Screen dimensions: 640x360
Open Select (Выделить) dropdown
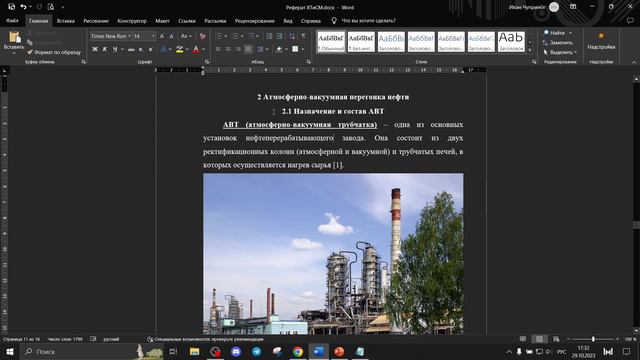click(x=560, y=52)
